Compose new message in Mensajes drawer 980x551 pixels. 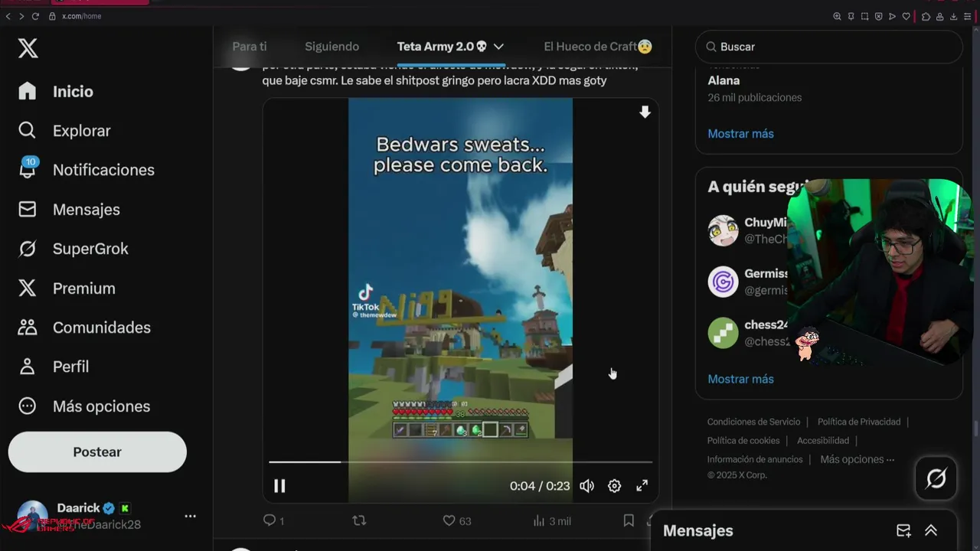903,530
